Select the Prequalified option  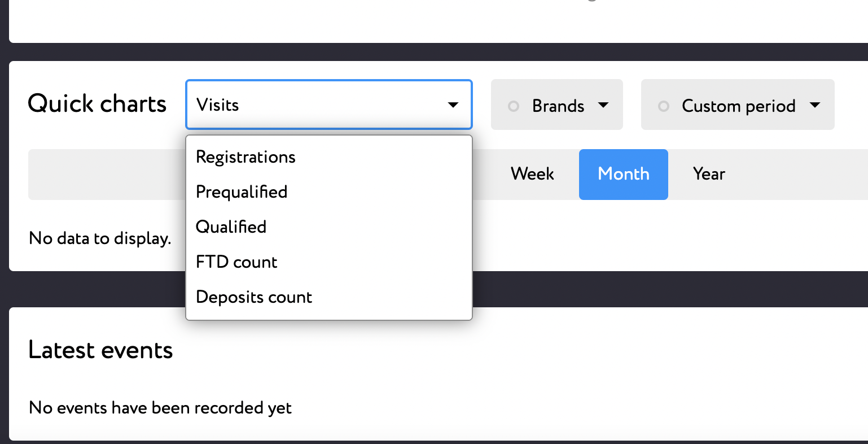click(x=242, y=192)
